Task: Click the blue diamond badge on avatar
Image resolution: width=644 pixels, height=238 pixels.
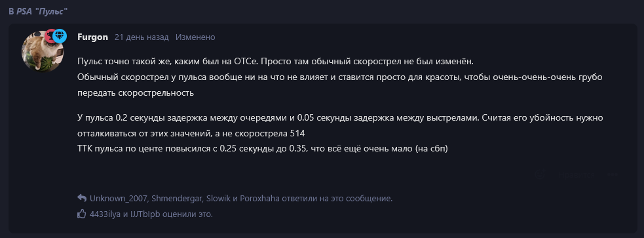Action: [x=60, y=36]
